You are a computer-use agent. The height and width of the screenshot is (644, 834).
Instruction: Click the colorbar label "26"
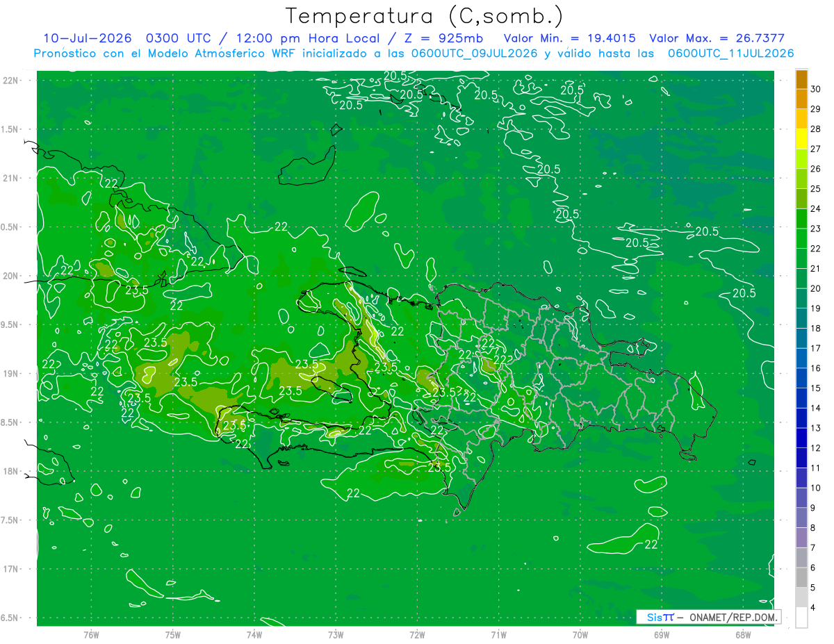click(x=816, y=169)
